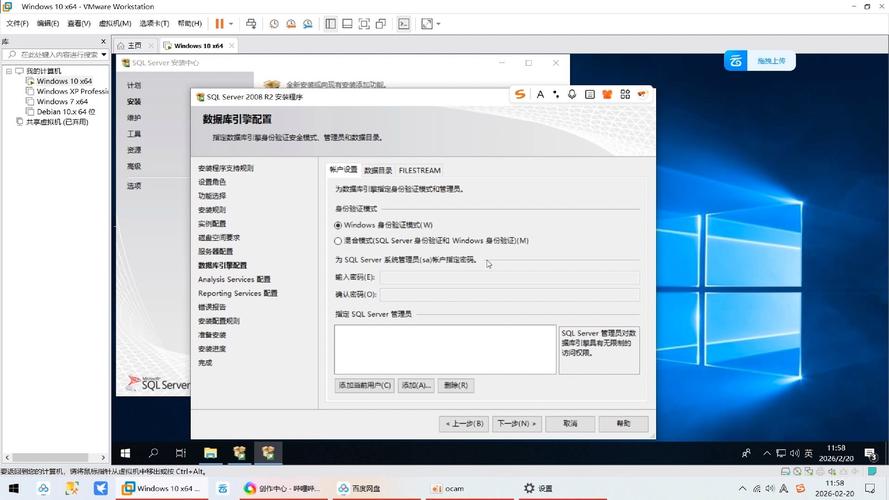Toggle the thumbnail bar view
The image size is (889, 500).
tap(348, 24)
